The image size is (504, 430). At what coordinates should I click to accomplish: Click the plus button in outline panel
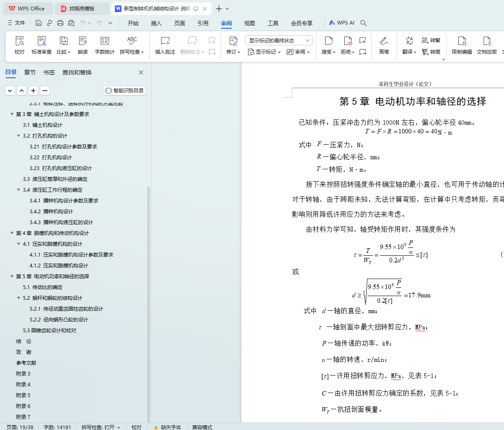pyautogui.click(x=34, y=91)
